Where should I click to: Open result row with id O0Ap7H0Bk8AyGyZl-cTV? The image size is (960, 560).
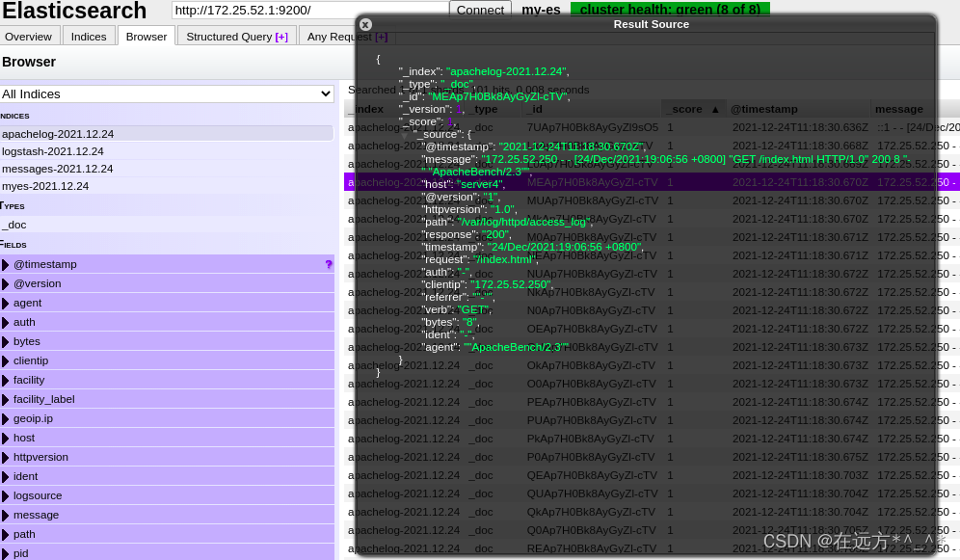click(x=652, y=383)
